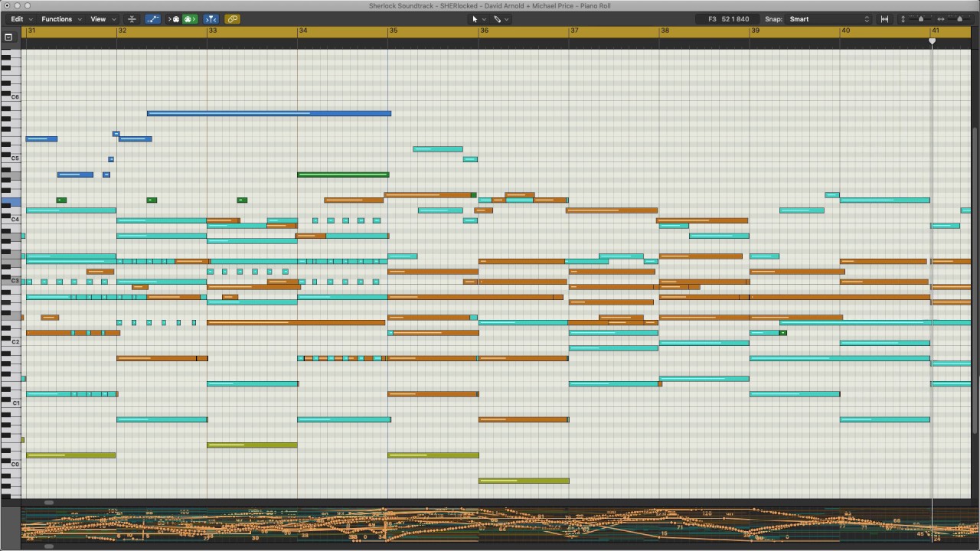The height and width of the screenshot is (551, 980).
Task: Toggle the MIDI In button
Action: point(174,19)
